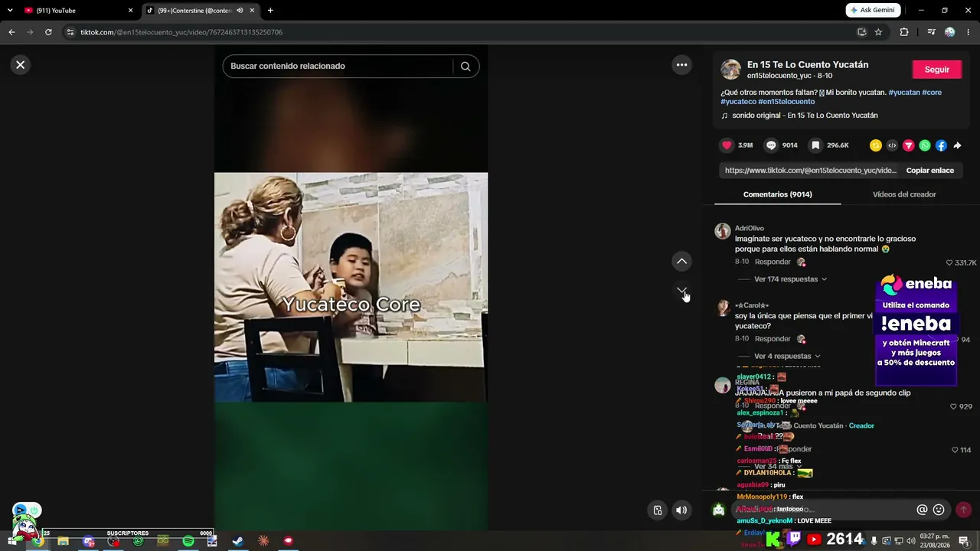
Task: Toggle the auto-scroll button beside volume
Action: click(657, 510)
